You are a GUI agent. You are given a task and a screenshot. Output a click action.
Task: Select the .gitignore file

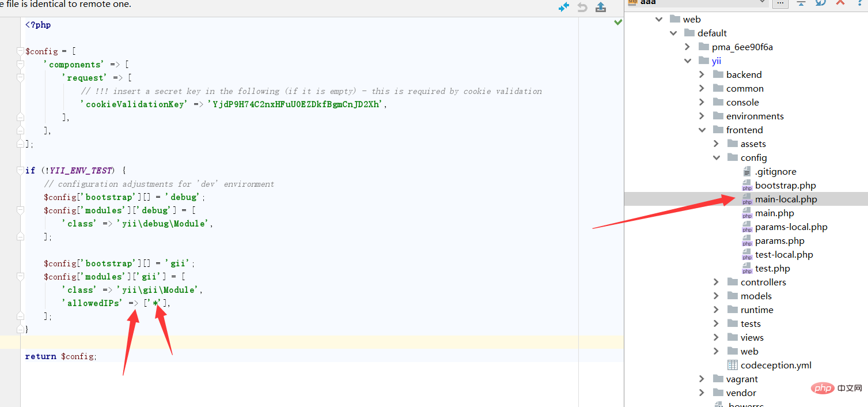tap(776, 171)
